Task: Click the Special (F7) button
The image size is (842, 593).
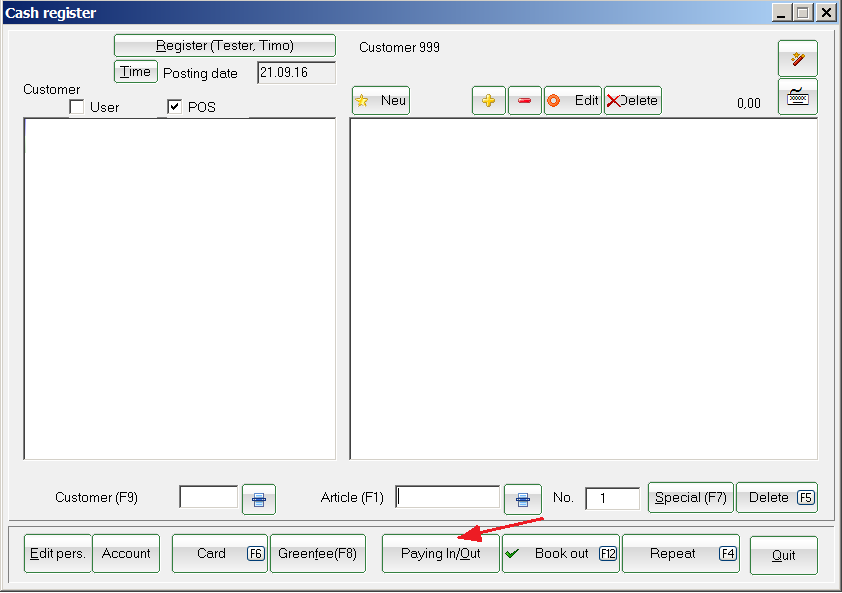Action: [x=691, y=497]
